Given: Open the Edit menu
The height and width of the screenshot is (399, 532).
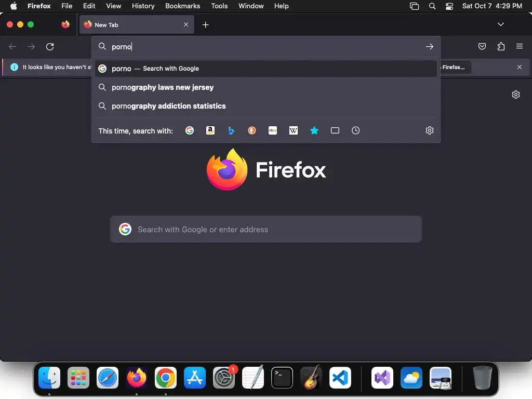Looking at the screenshot, I should (x=89, y=6).
